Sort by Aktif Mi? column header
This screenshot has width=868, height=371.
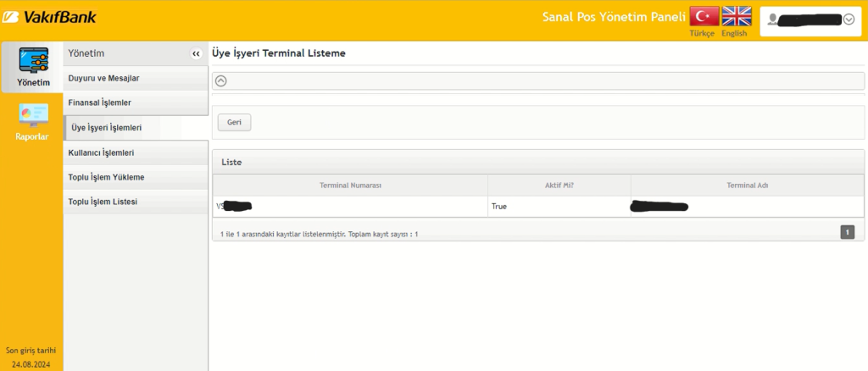point(559,185)
